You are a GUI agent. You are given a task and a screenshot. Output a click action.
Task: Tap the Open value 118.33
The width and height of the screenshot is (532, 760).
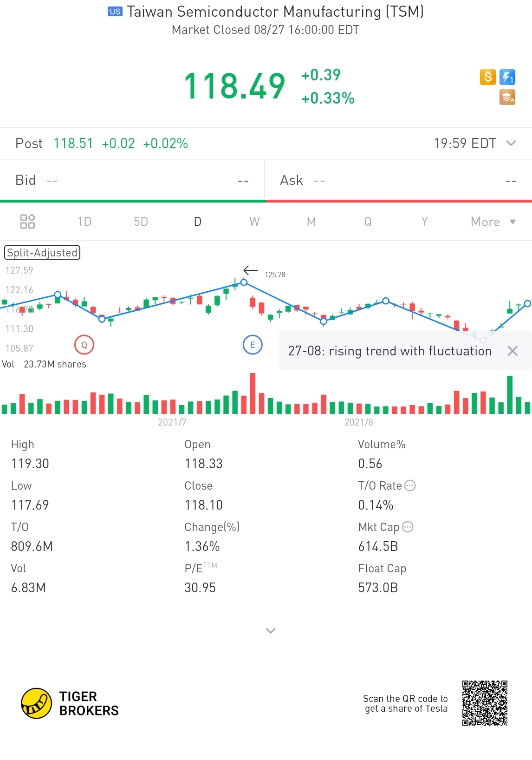click(x=204, y=464)
